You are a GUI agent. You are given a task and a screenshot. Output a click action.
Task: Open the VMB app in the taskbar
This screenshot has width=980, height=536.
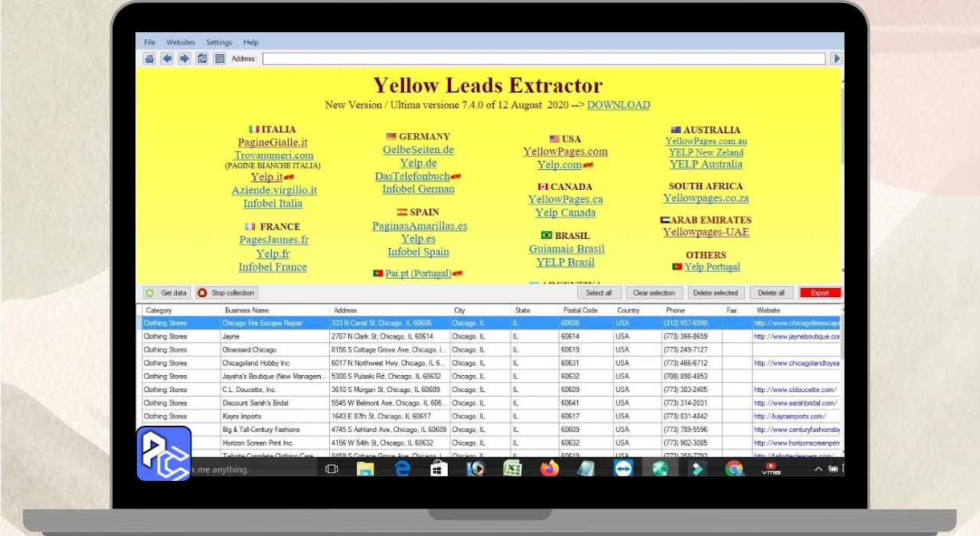coord(770,469)
